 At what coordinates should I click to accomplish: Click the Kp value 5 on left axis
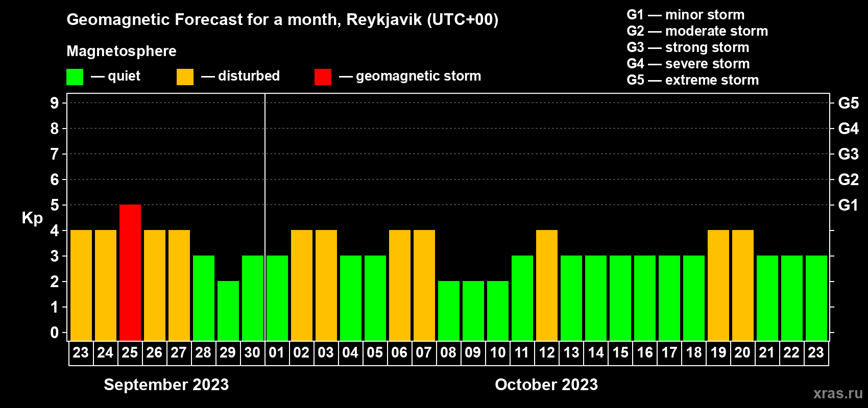tap(55, 205)
